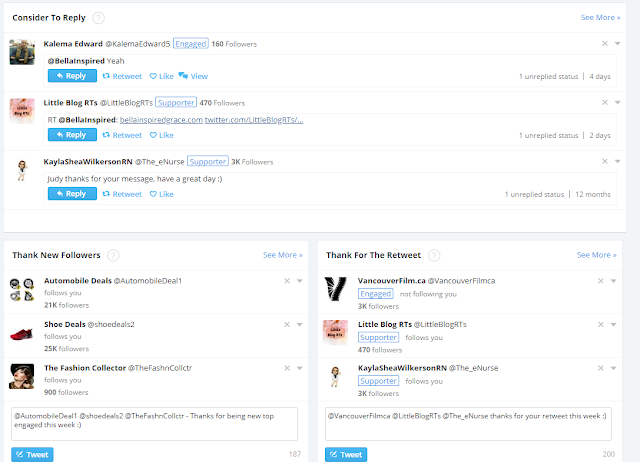The height and width of the screenshot is (462, 640).
Task: Expand options arrow for KaylaSheaWilkersonRN's tweet
Action: 618,161
